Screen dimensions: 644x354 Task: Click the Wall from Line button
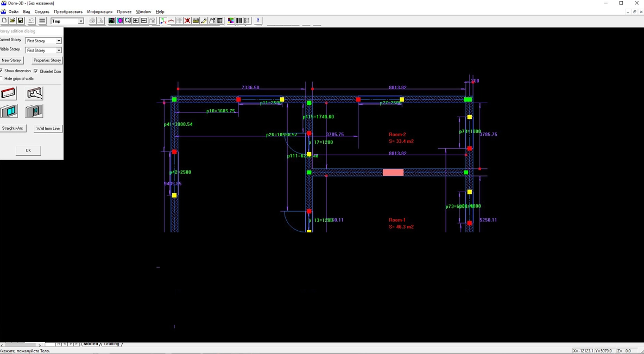pyautogui.click(x=48, y=129)
